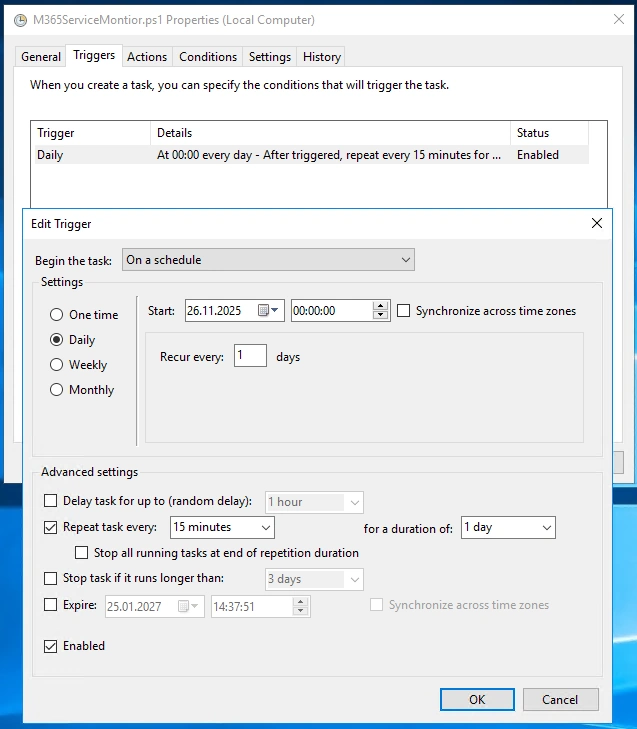Screen dimensions: 637x729
Task: Close the Properties window with X
Action: (x=617, y=20)
